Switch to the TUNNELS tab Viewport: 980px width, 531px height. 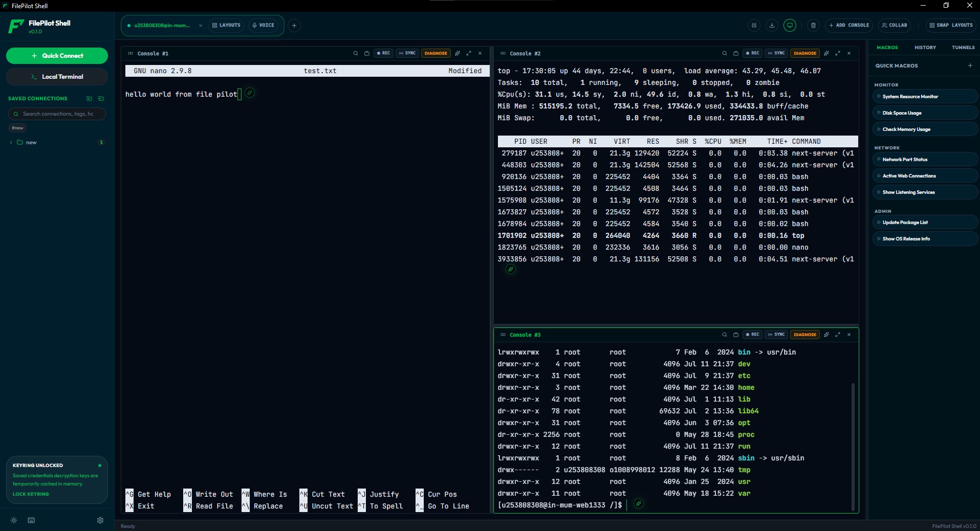[x=963, y=47]
